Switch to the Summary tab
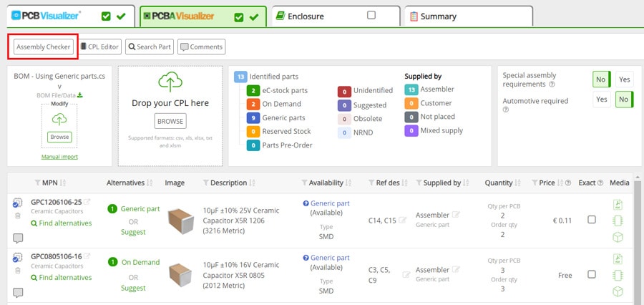This screenshot has width=644, height=305. (x=469, y=16)
